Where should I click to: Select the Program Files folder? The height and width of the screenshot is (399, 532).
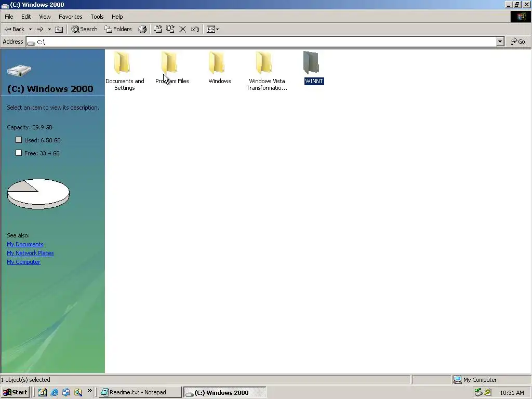click(x=172, y=68)
